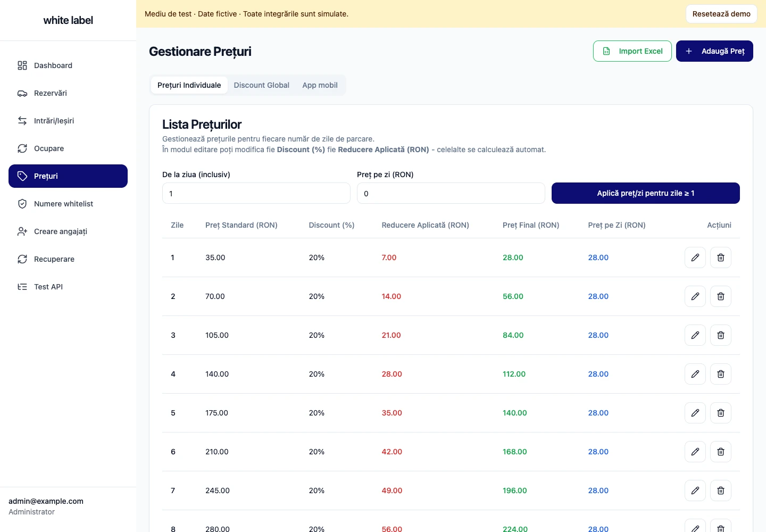Screen dimensions: 766x532
Task: Edit the row with standard price 140.00
Action: tap(695, 374)
